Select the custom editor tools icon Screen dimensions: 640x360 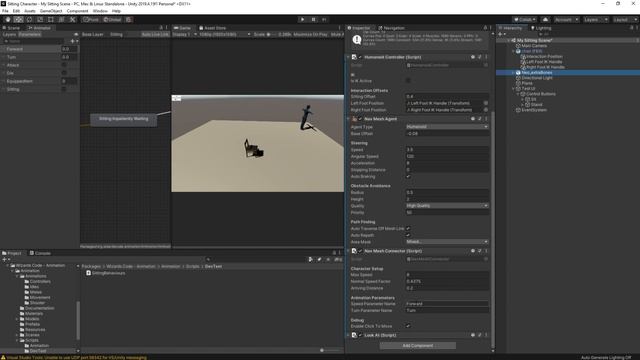click(73, 20)
